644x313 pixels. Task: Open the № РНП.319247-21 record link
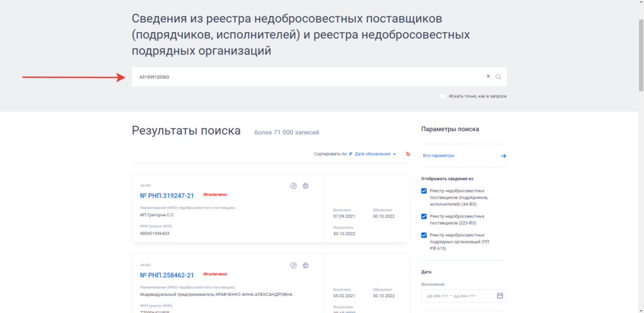coord(167,195)
